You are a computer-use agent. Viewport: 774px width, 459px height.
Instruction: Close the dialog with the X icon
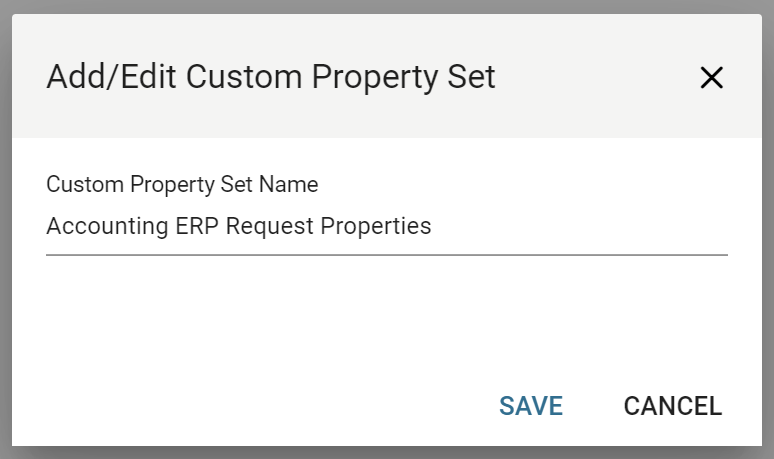[x=711, y=78]
